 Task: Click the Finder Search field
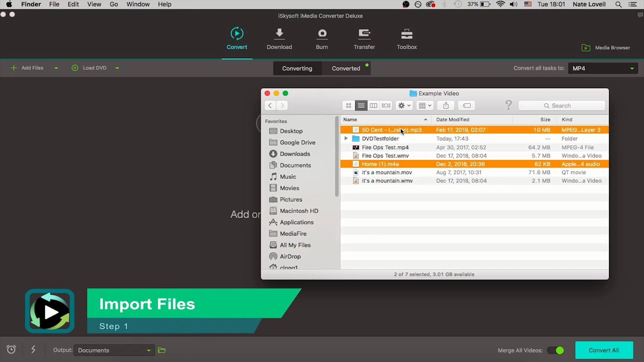coord(562,106)
